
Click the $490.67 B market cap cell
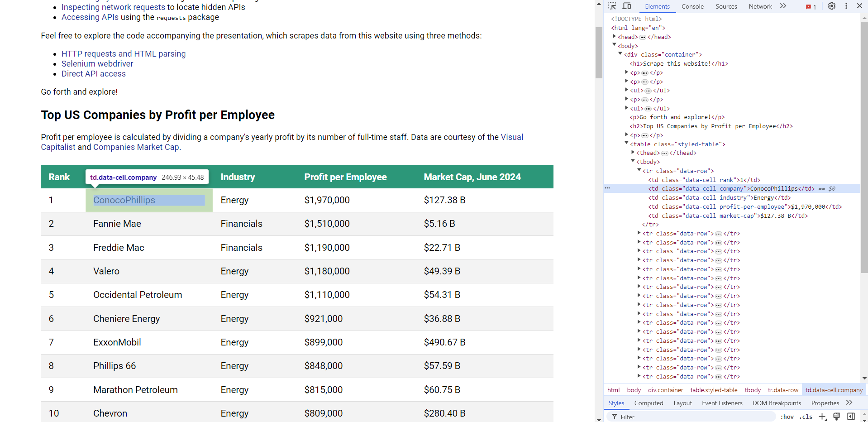tap(484, 342)
